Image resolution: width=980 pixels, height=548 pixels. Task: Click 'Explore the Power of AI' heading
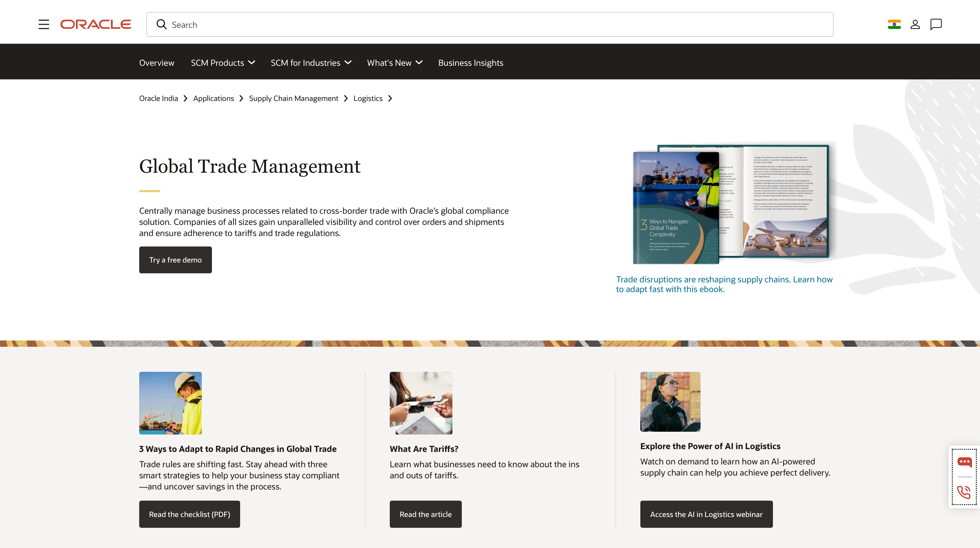710,446
